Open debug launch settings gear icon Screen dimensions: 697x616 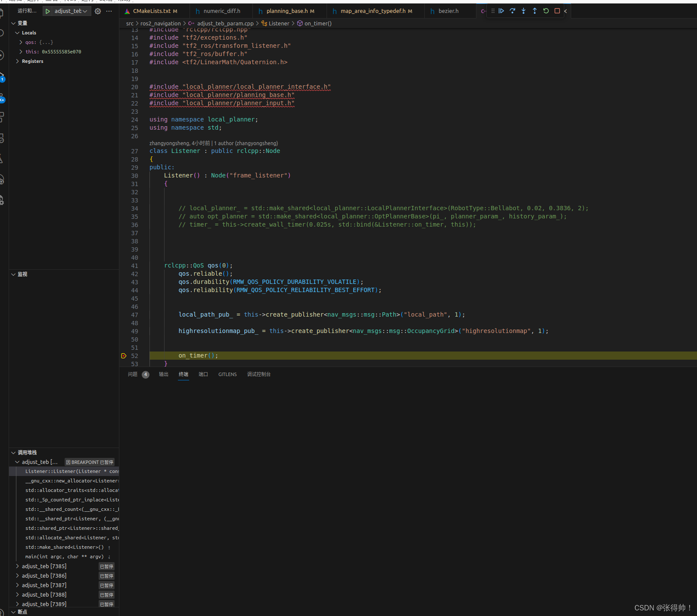(x=98, y=11)
